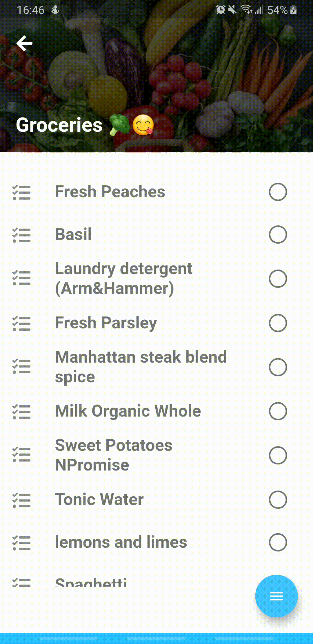Image resolution: width=313 pixels, height=644 pixels.
Task: Tap checklist icon beside Basil
Action: [21, 235]
